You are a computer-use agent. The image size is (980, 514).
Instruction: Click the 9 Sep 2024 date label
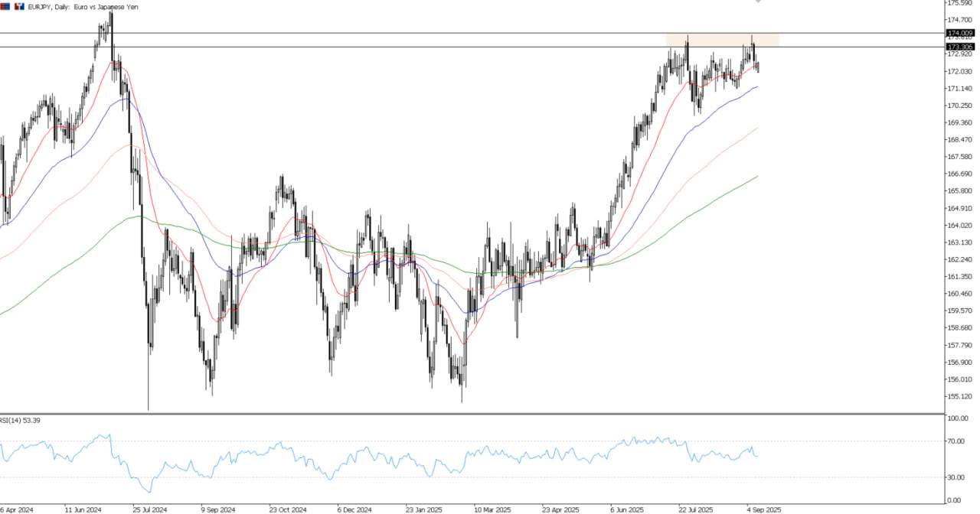(x=219, y=509)
